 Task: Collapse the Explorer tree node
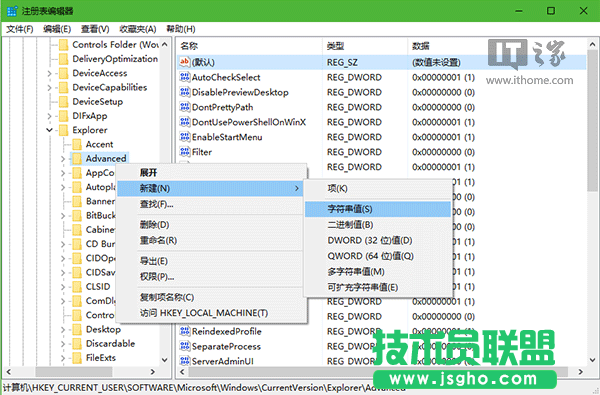pyautogui.click(x=49, y=130)
